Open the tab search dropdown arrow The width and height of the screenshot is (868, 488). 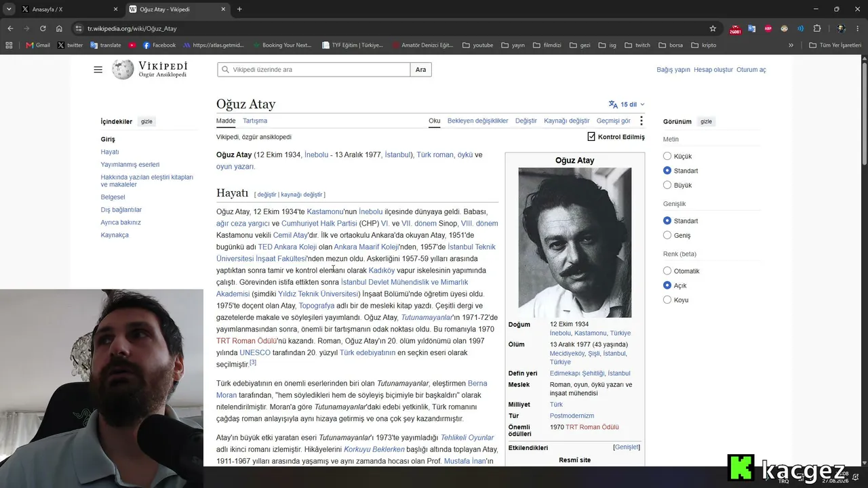[9, 9]
